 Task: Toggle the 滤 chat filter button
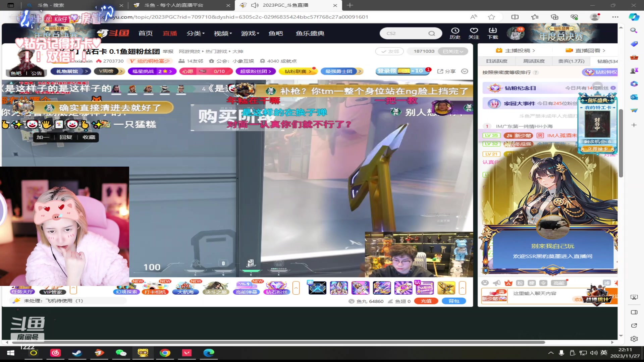pos(607,283)
